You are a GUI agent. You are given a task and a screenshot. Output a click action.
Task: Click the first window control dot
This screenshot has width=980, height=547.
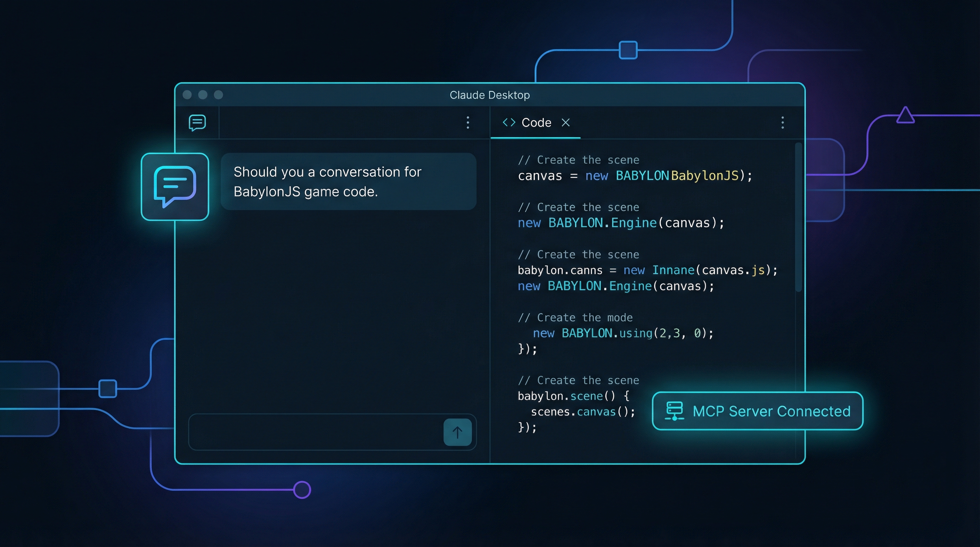click(187, 95)
